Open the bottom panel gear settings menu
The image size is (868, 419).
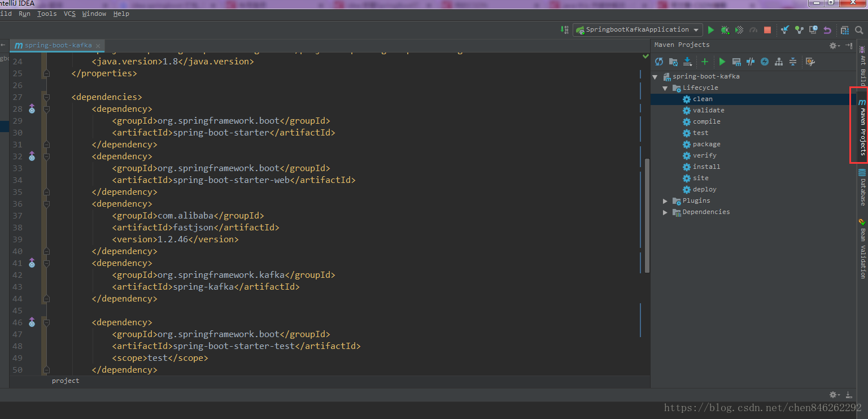[x=834, y=395]
